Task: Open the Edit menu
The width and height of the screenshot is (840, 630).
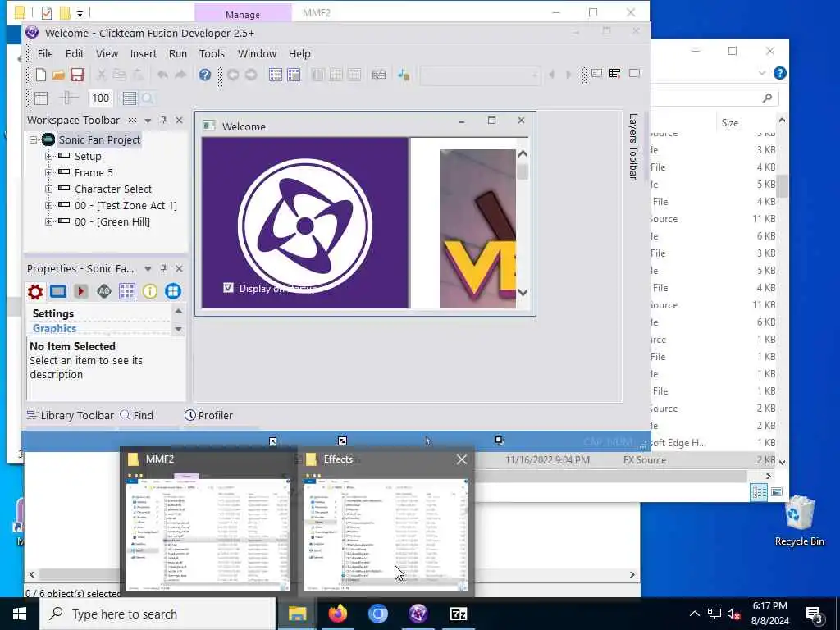Action: pyautogui.click(x=75, y=53)
